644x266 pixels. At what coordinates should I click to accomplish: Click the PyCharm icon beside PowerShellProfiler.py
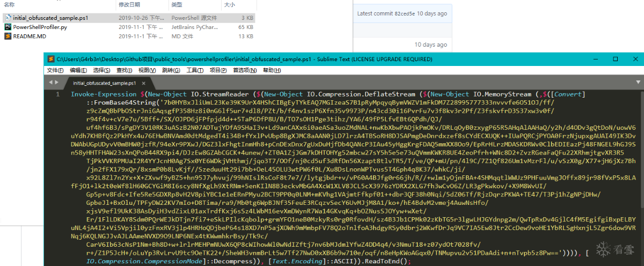8,27
